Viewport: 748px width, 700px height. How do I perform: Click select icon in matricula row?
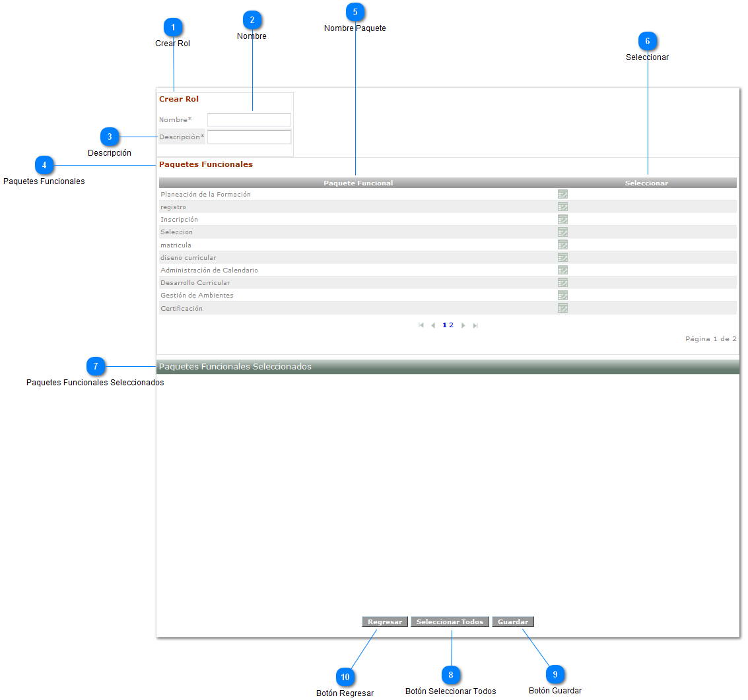(562, 245)
